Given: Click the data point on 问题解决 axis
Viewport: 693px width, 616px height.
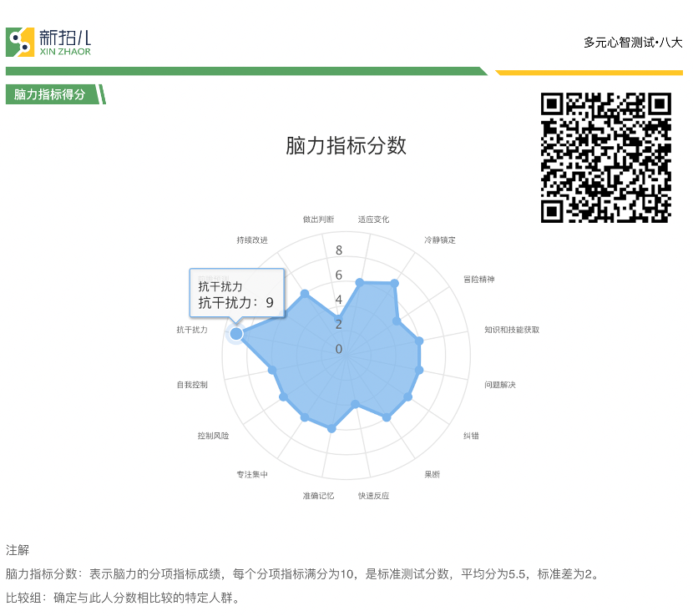Looking at the screenshot, I should (419, 371).
